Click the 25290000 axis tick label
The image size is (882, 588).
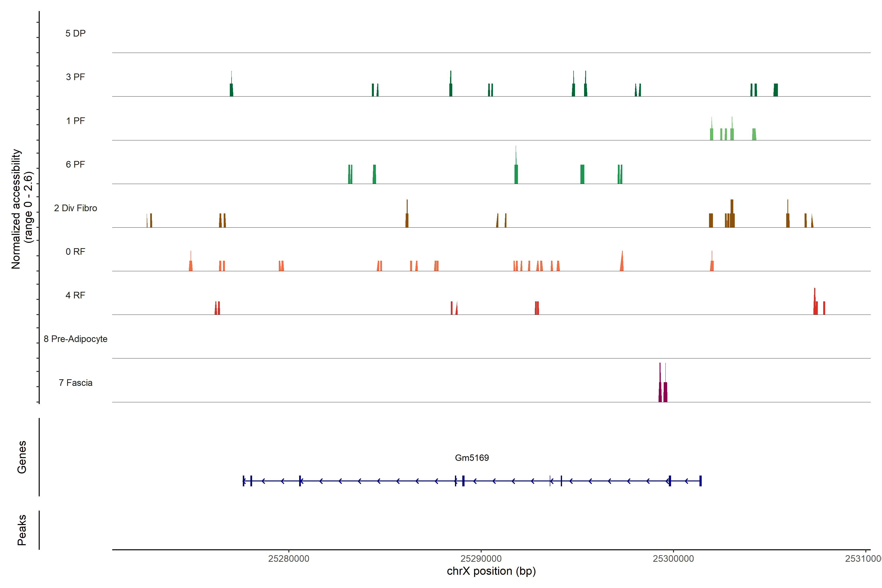pyautogui.click(x=481, y=559)
